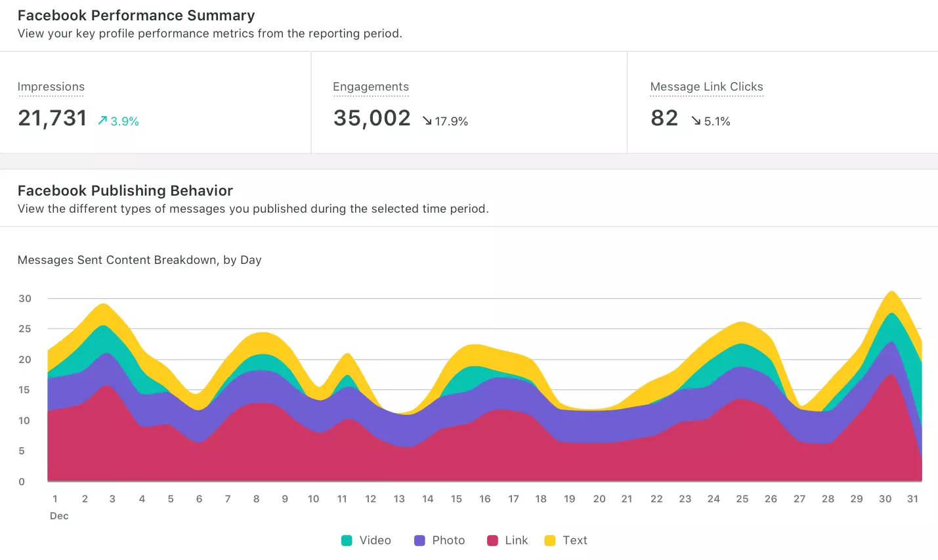
Task: Select the Link legend label
Action: pyautogui.click(x=517, y=540)
